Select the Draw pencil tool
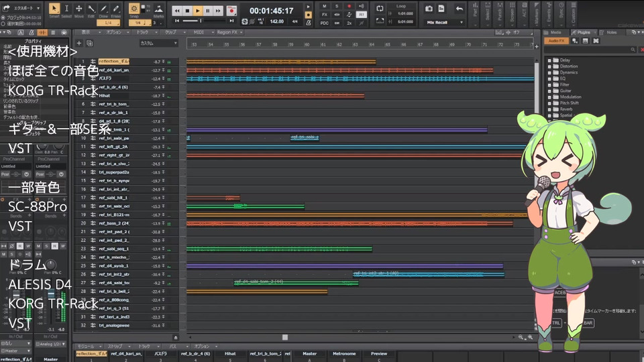This screenshot has height=362, width=644. click(x=103, y=9)
